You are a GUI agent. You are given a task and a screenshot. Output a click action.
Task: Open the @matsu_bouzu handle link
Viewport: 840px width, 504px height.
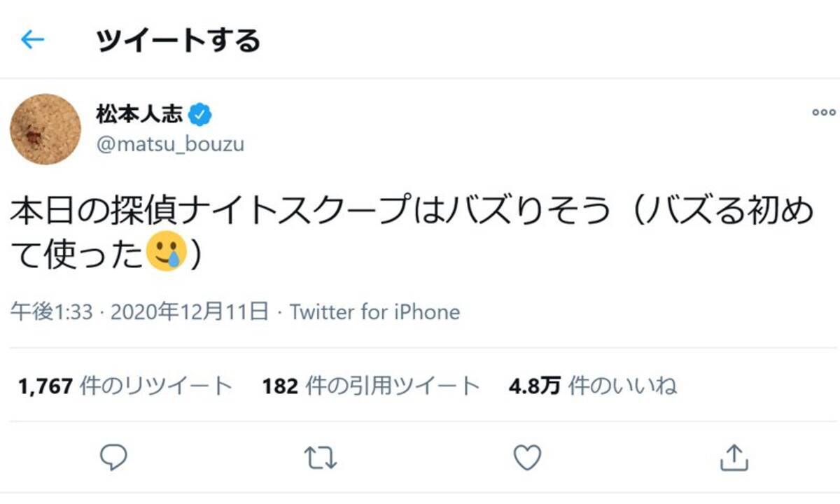170,144
